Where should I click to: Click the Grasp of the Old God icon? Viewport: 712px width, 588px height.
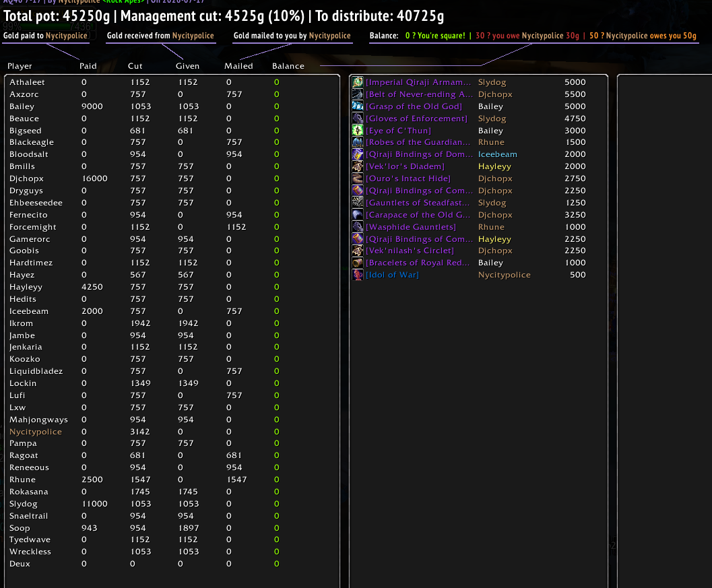(358, 106)
